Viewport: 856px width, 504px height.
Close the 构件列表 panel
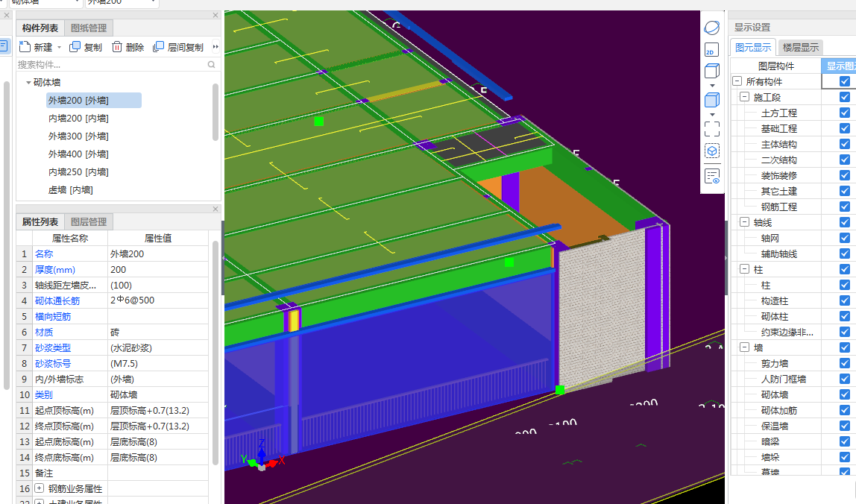click(x=215, y=16)
